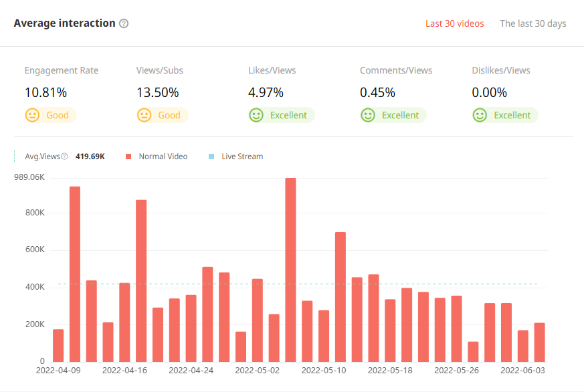Image resolution: width=584 pixels, height=392 pixels.
Task: Toggle the Live Stream legend series
Action: click(241, 157)
